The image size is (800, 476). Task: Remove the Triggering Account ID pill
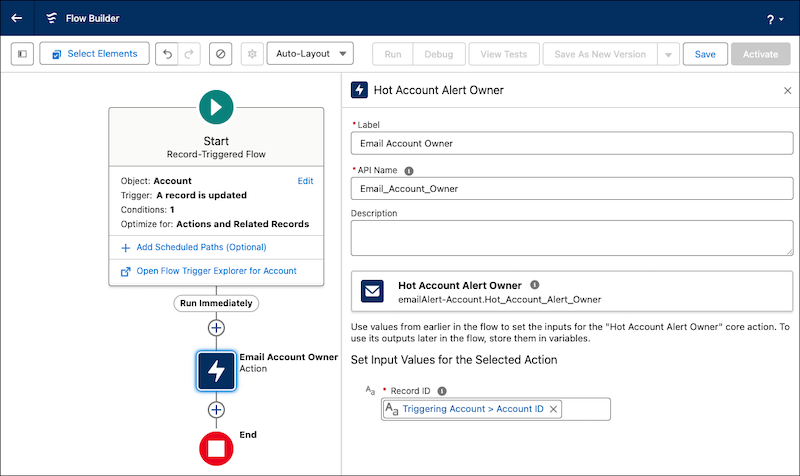(553, 409)
